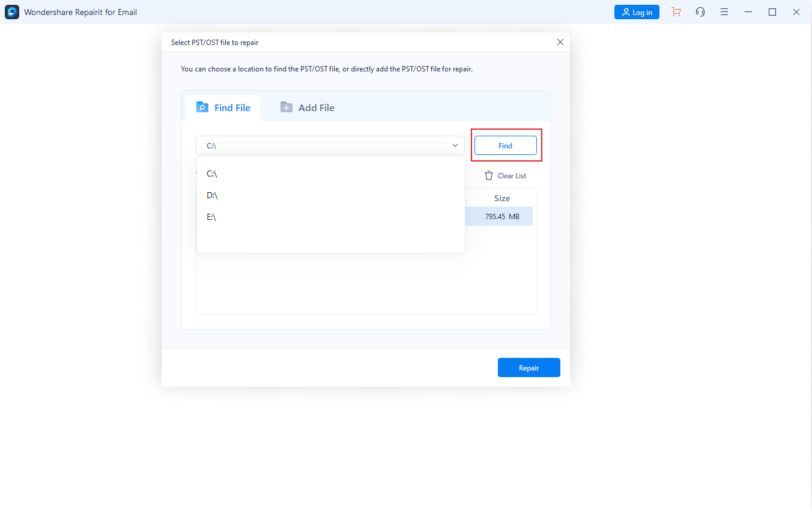Switch to the Find File tab
The width and height of the screenshot is (812, 511).
tap(223, 108)
